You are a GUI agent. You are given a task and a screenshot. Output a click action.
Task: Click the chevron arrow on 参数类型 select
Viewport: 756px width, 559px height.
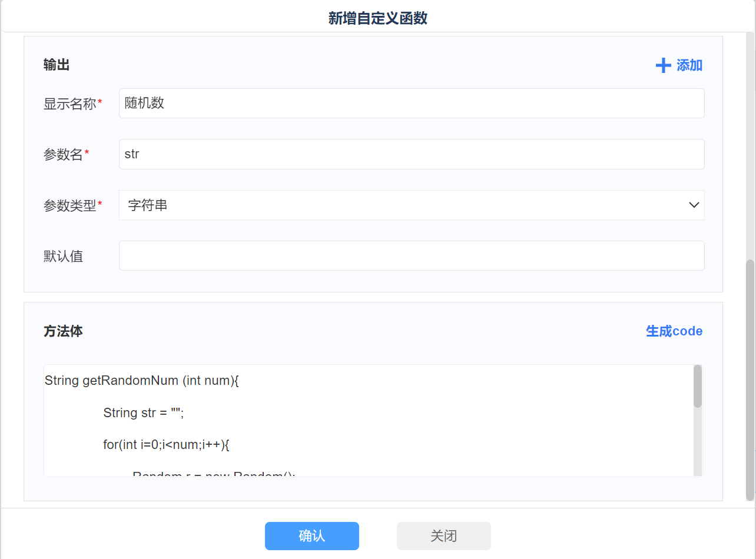(x=694, y=205)
